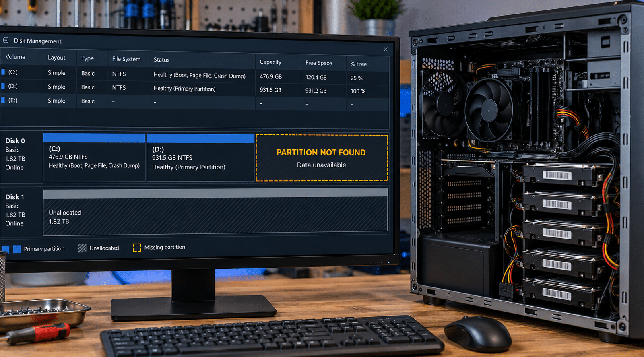Select the (C:) 476.9 GB NTFS partition block
The image size is (644, 357).
click(94, 158)
